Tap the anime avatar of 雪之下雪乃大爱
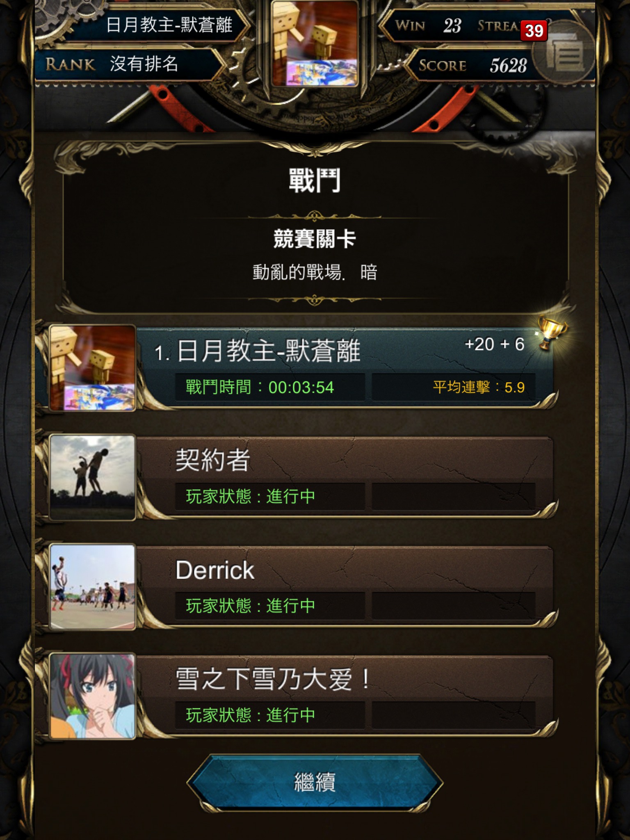Screen dimensions: 630x840 tap(92, 696)
